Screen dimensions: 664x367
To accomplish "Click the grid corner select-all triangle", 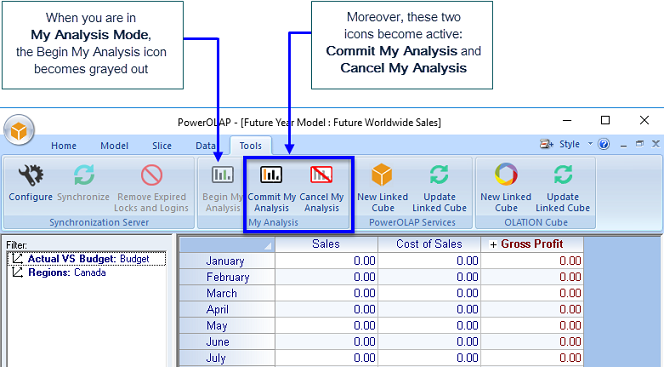I will pyautogui.click(x=268, y=246).
